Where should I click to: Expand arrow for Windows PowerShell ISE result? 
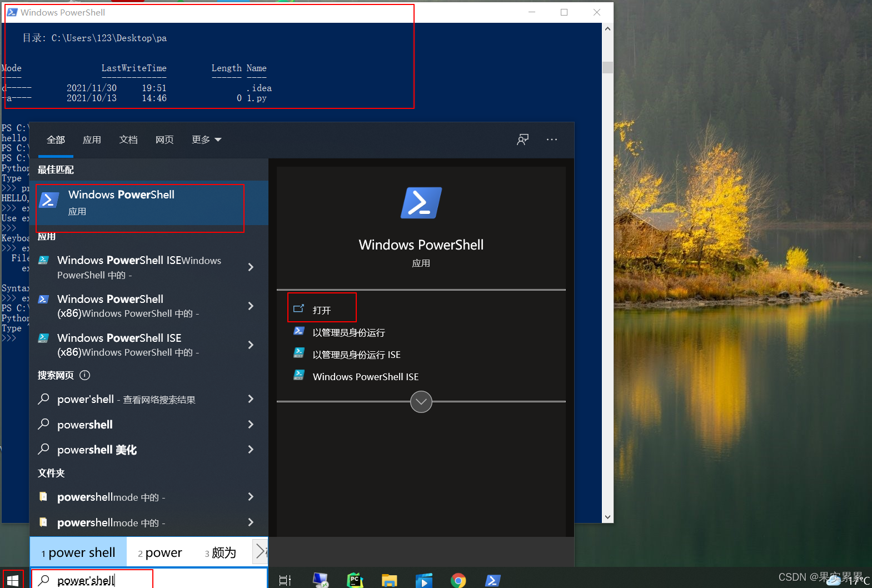point(251,267)
